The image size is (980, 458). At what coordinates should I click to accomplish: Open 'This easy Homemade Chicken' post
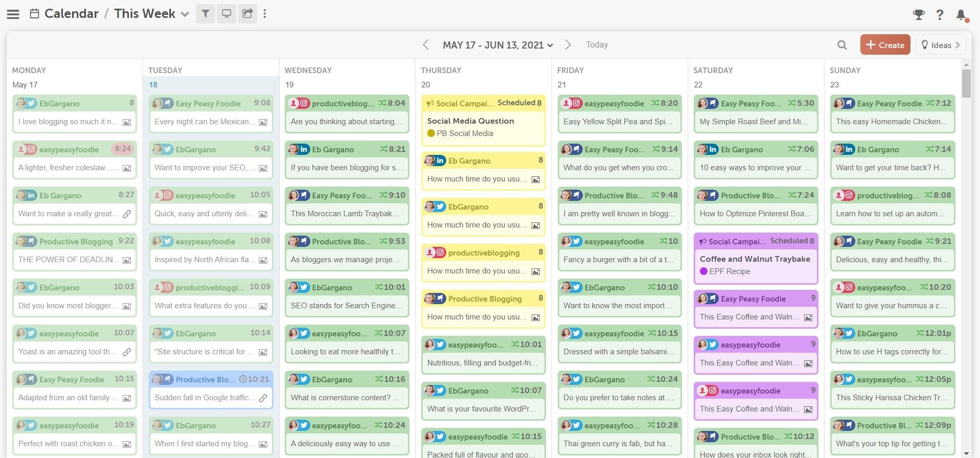coord(893,114)
